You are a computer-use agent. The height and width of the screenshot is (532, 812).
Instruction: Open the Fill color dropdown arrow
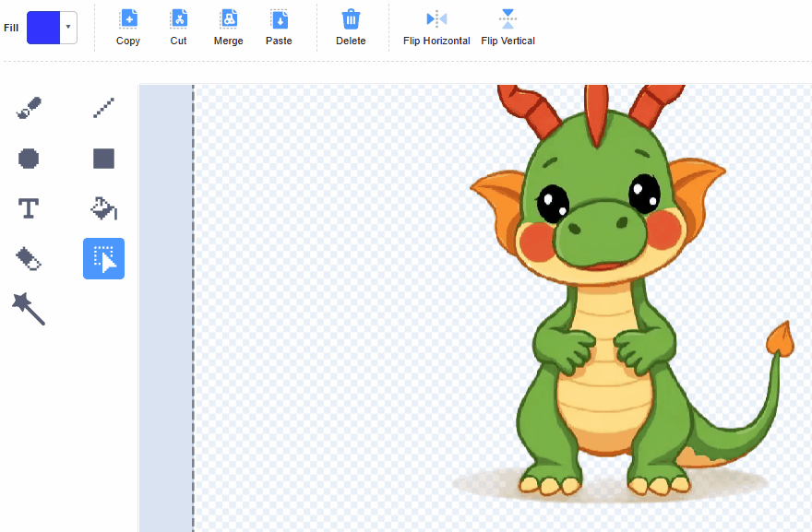coord(68,28)
